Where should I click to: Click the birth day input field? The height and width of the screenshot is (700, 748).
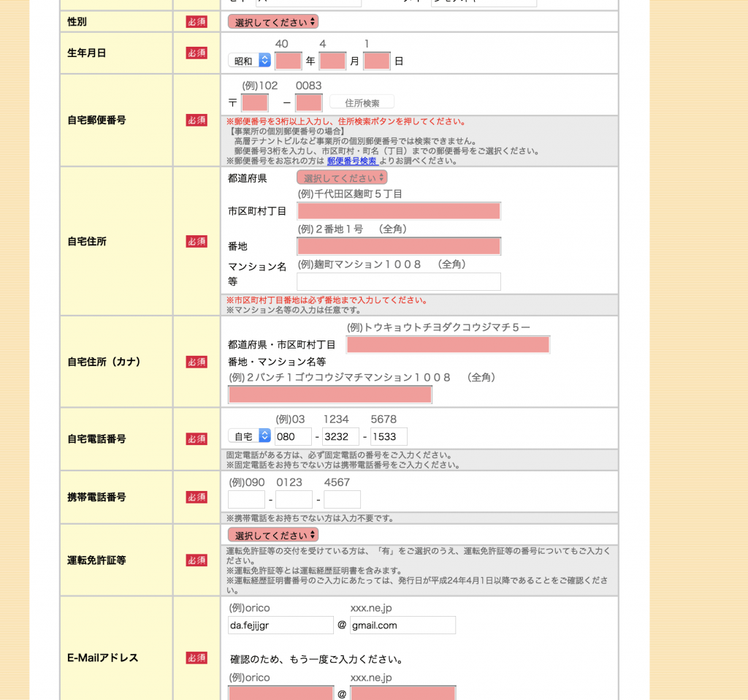click(x=376, y=61)
